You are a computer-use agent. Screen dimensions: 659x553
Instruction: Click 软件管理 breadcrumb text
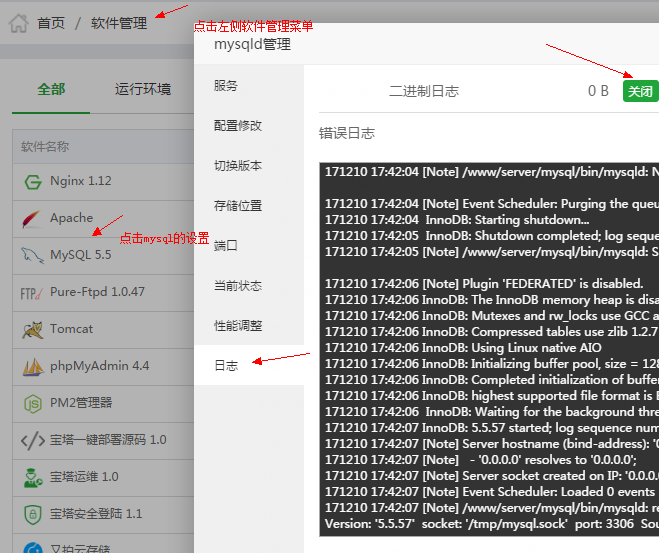(119, 23)
